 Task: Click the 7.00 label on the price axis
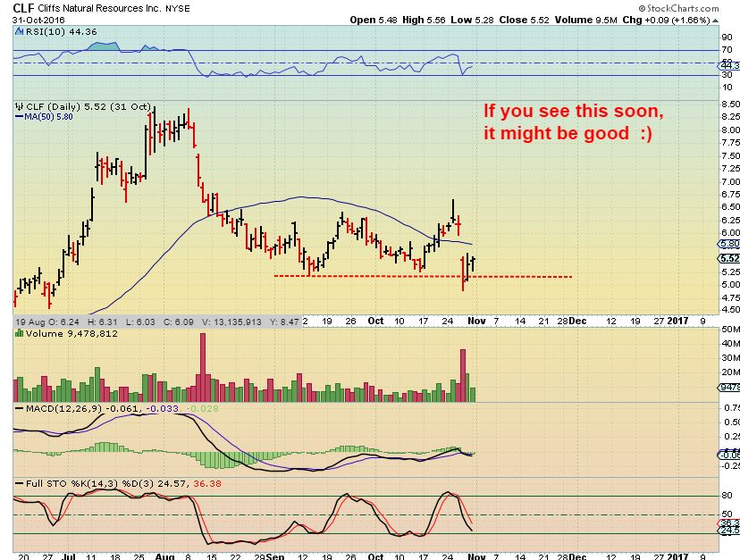point(730,181)
